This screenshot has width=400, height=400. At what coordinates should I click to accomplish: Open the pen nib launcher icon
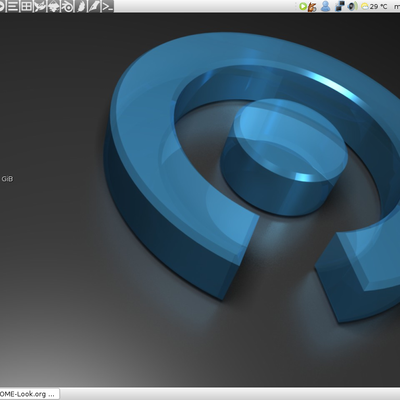click(94, 6)
